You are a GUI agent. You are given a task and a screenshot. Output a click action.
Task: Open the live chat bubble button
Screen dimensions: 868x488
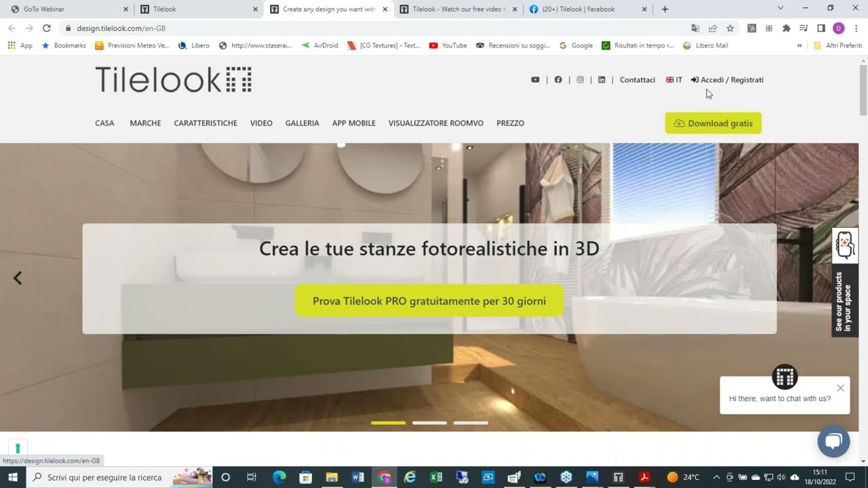tap(833, 441)
